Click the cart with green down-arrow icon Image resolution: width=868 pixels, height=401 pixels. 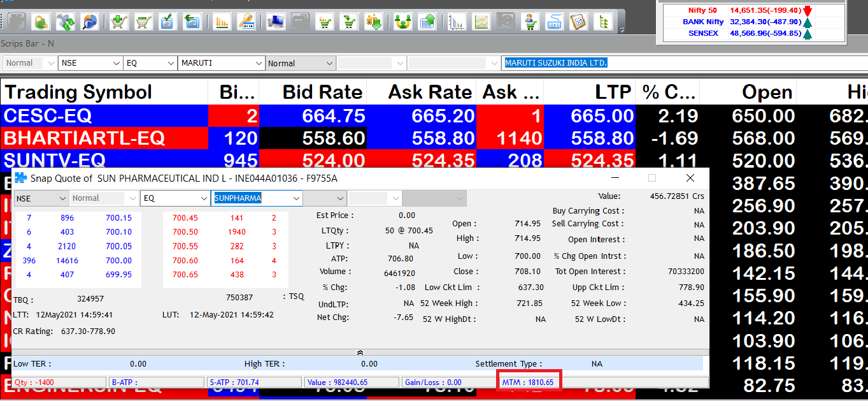click(x=350, y=22)
